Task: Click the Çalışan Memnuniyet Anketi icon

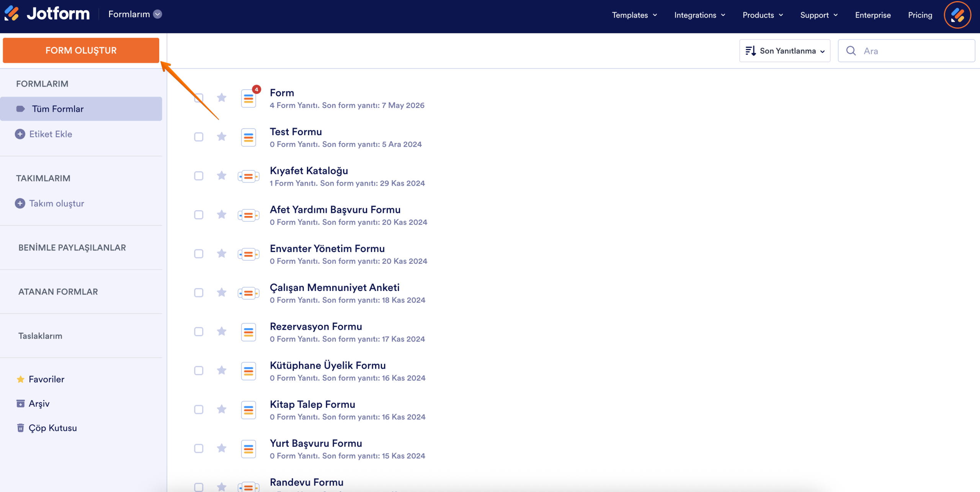Action: [x=249, y=293]
